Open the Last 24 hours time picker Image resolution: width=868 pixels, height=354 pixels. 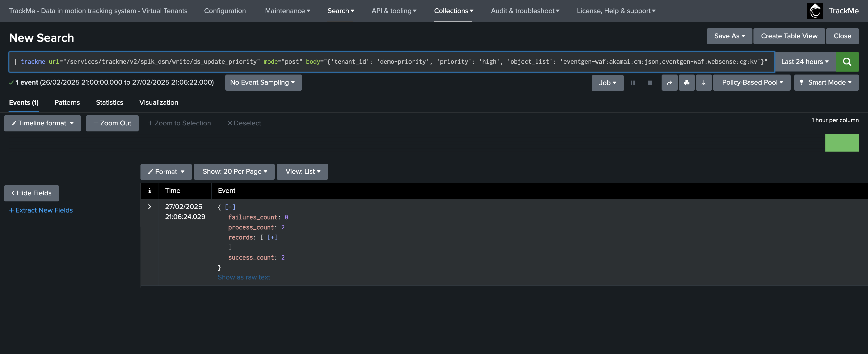(805, 62)
